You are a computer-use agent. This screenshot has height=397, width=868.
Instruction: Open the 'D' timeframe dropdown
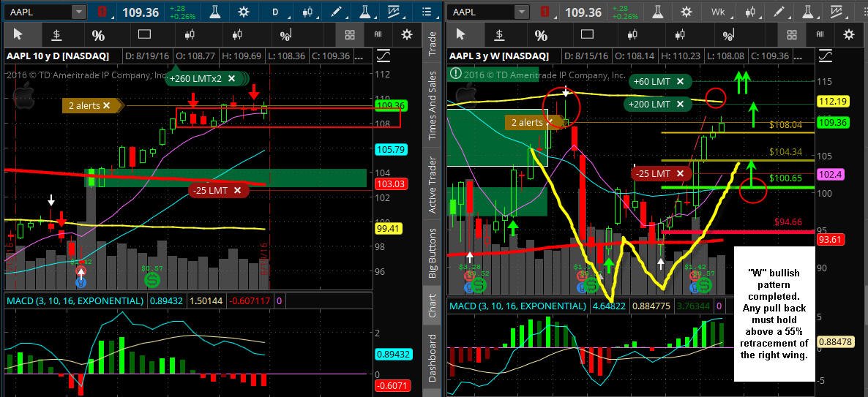pos(275,12)
